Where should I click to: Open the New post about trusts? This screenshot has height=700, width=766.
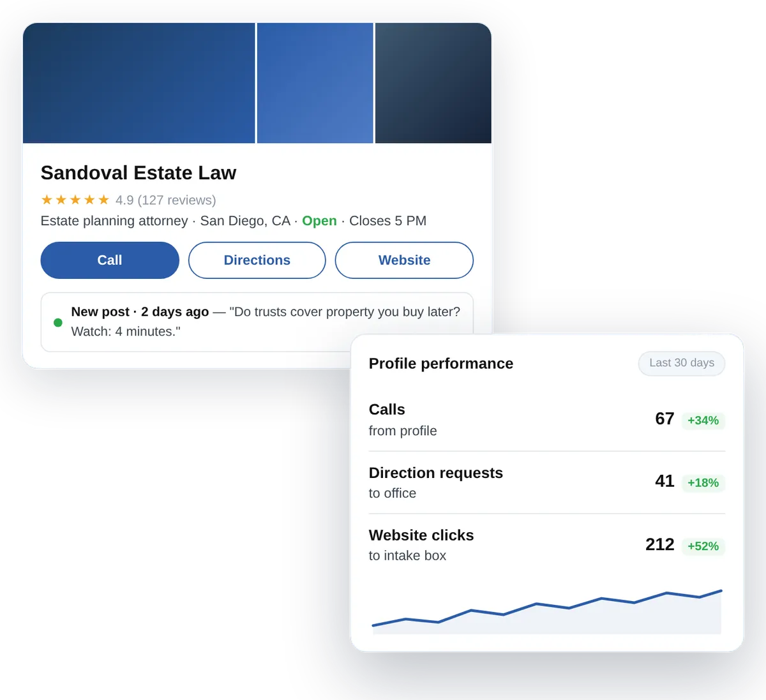point(257,322)
